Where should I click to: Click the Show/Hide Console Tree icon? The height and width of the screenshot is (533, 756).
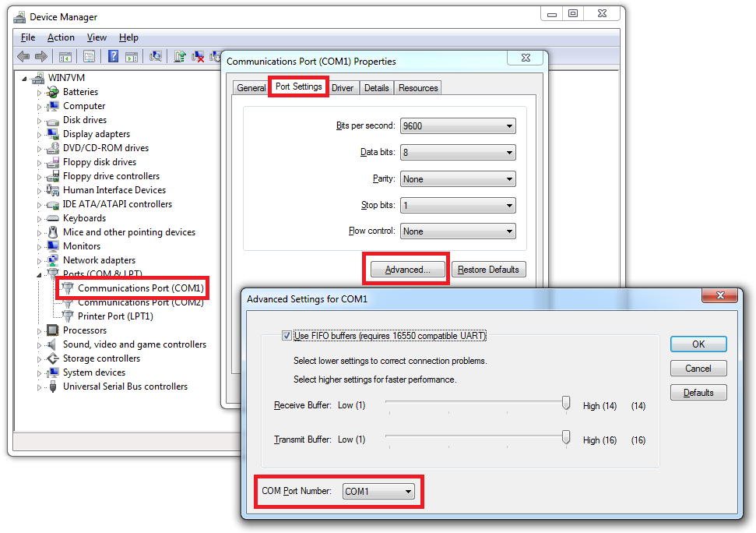click(x=65, y=56)
